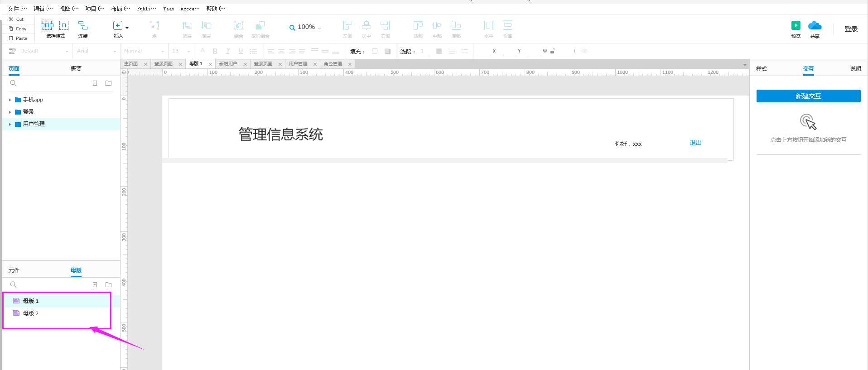Switch to the 新增用户 canvas tab

[228, 64]
